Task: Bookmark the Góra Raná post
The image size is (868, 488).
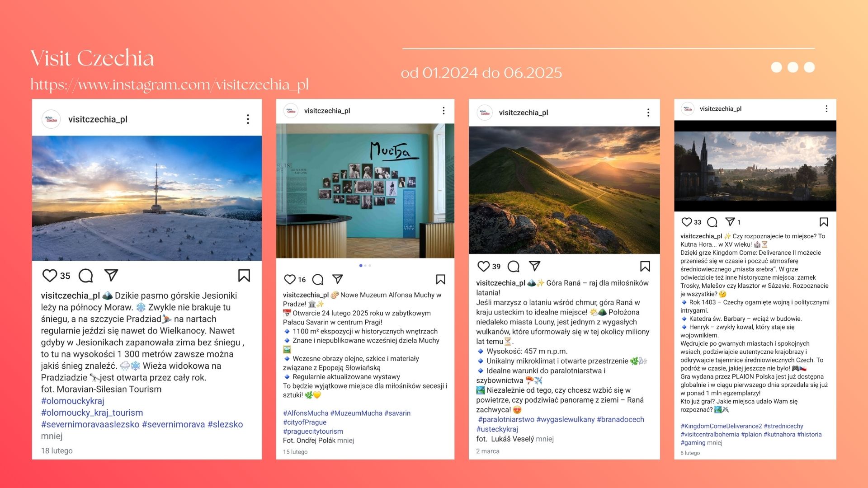Action: coord(645,267)
